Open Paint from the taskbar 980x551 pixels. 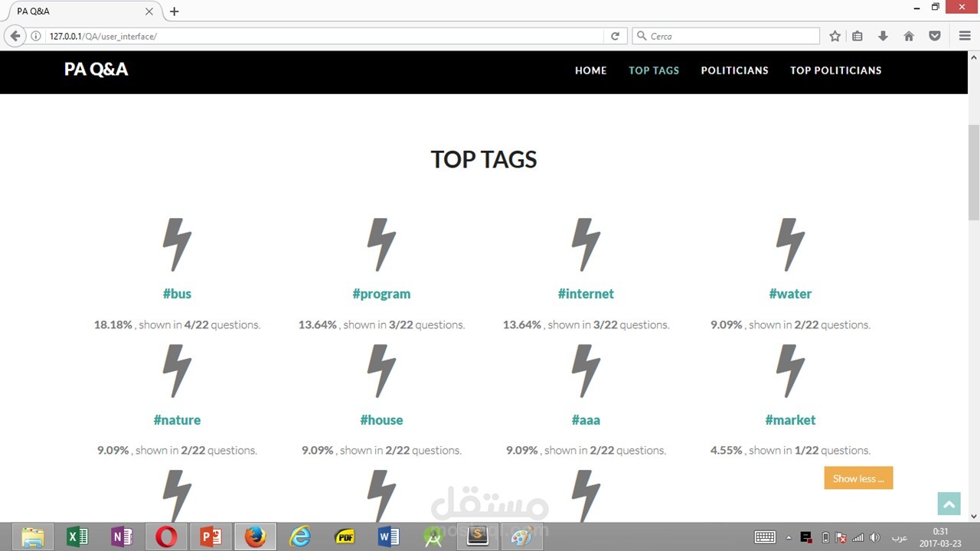pyautogui.click(x=522, y=536)
